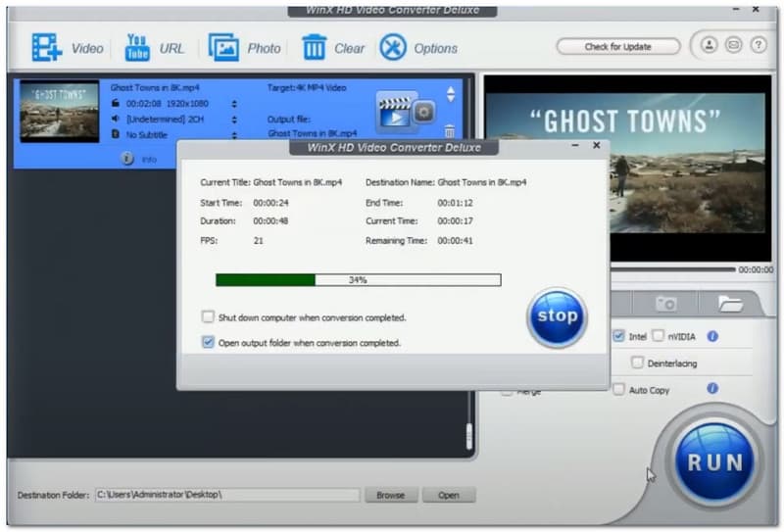Click info icon next to nVIDIA
Screen dimensions: 784x532
(712, 336)
